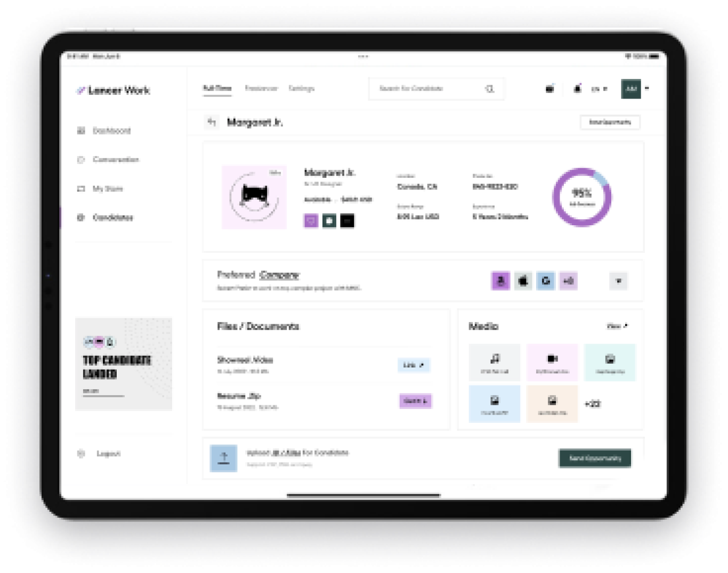Viewport: 728px width, 573px height.
Task: Click the Link button for Showreel video
Action: coord(414,365)
